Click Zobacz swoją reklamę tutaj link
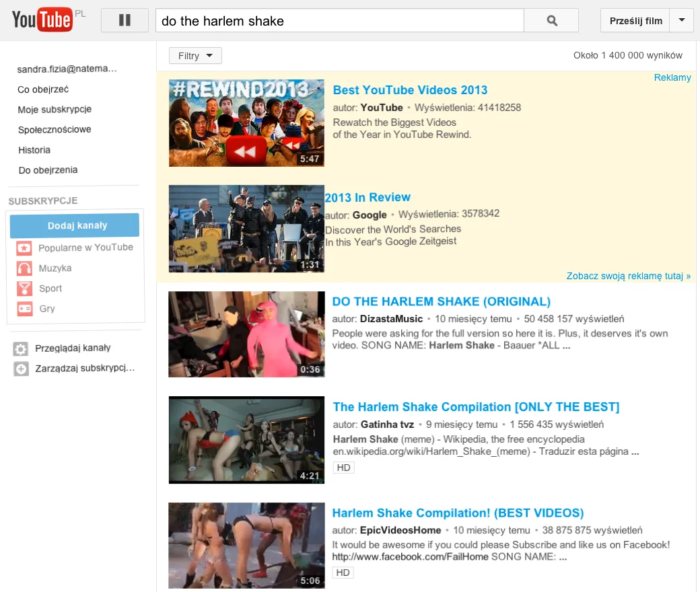The image size is (700, 592). (628, 276)
